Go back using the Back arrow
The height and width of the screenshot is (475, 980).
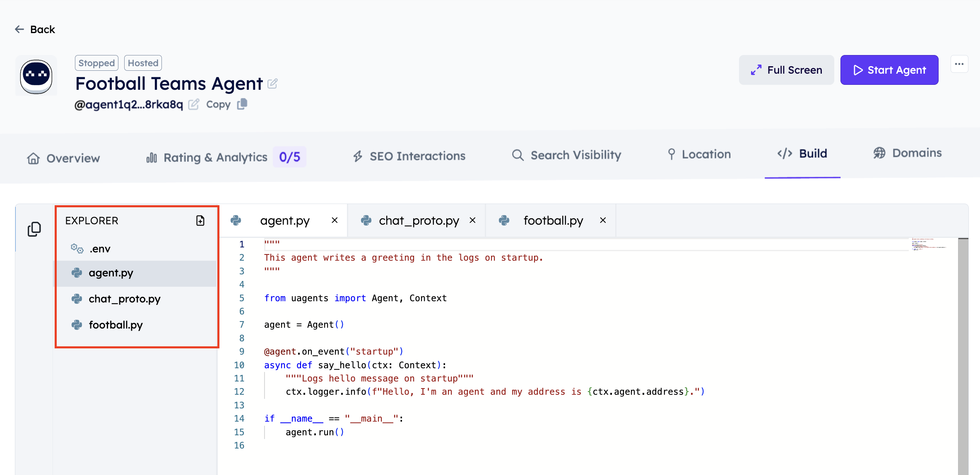(19, 29)
